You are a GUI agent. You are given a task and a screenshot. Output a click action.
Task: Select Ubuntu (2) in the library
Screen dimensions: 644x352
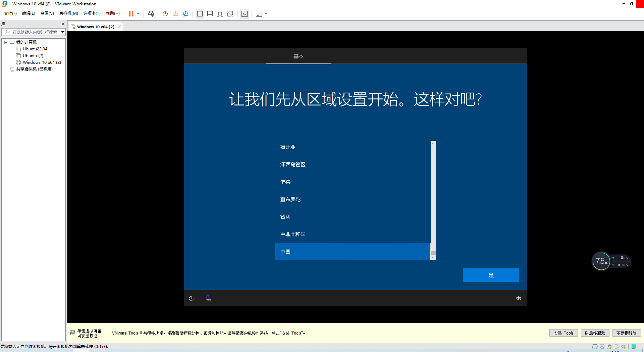coord(33,56)
